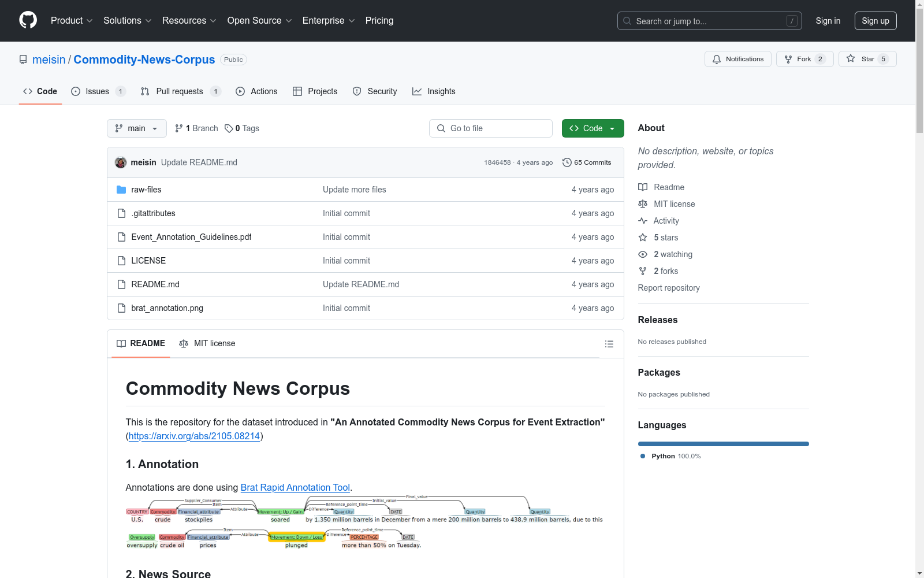This screenshot has height=578, width=924.
Task: Open the Brat Rapid Annotation Tool link
Action: coord(295,487)
